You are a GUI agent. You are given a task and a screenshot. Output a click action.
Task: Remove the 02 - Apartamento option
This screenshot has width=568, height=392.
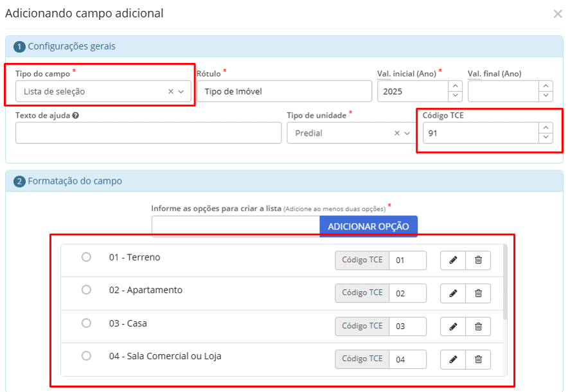478,293
